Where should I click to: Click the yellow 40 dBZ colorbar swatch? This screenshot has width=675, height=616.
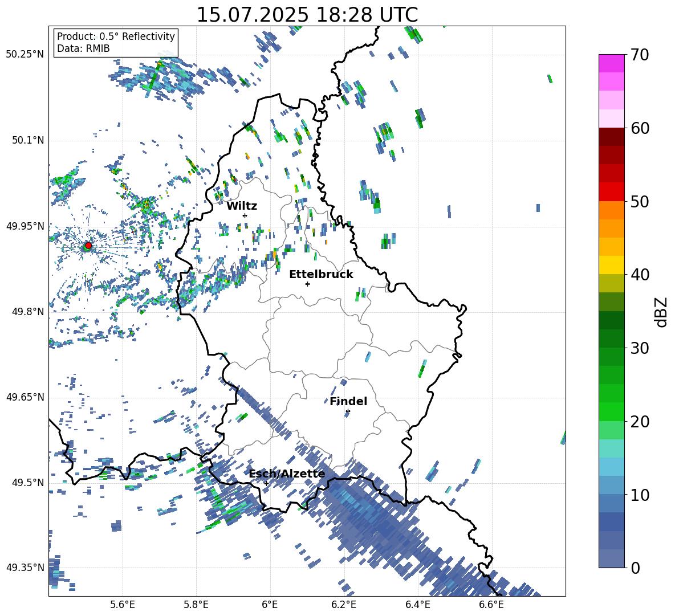coord(611,265)
